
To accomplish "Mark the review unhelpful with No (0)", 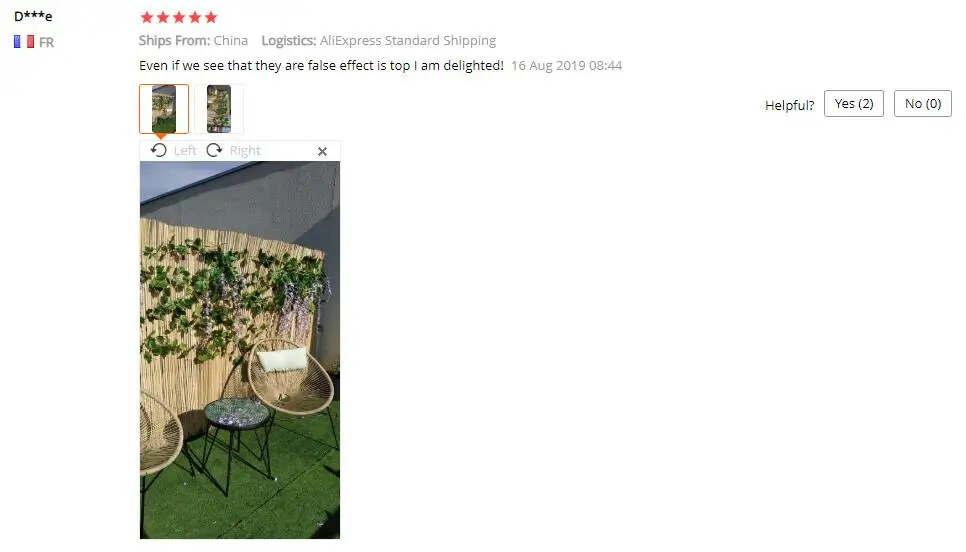I will tap(923, 104).
